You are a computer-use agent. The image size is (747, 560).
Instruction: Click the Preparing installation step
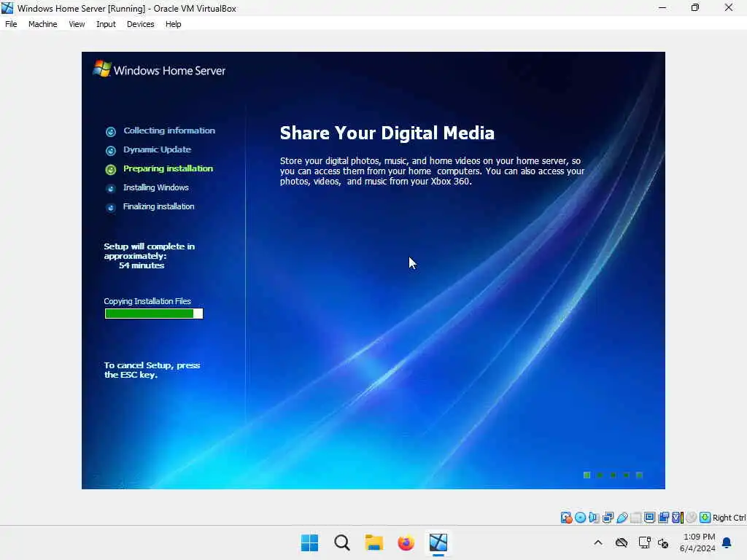point(169,168)
